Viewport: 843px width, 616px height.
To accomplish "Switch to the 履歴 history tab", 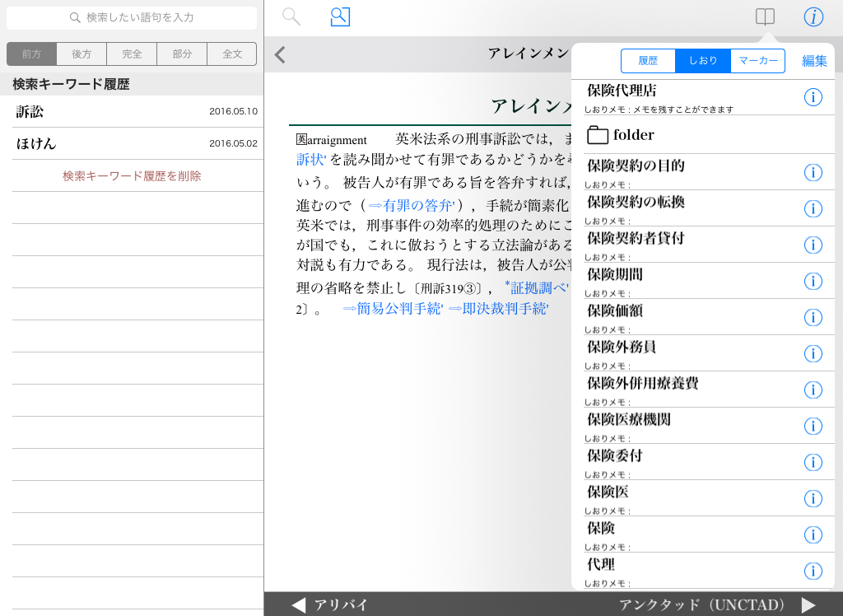I will 648,61.
